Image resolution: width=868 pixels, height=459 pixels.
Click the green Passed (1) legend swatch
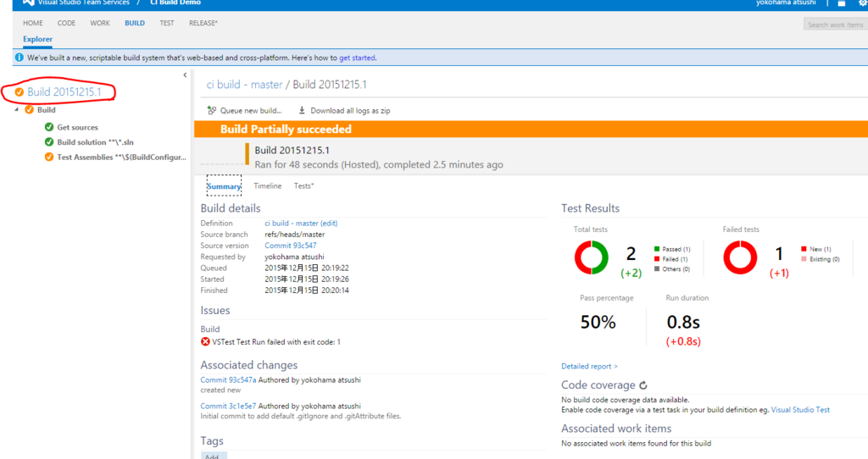[657, 250]
